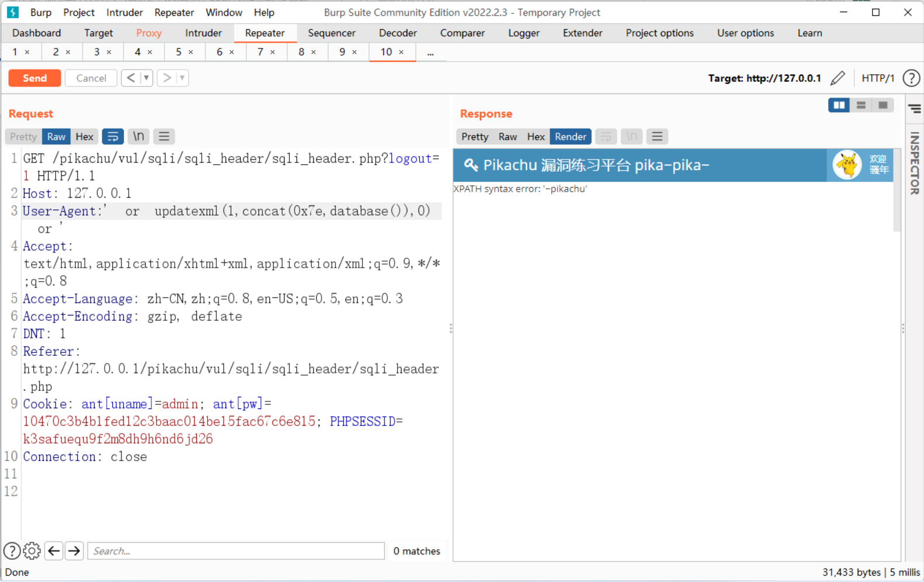Go forward to next request in history
This screenshot has height=582, width=924.
coord(167,78)
